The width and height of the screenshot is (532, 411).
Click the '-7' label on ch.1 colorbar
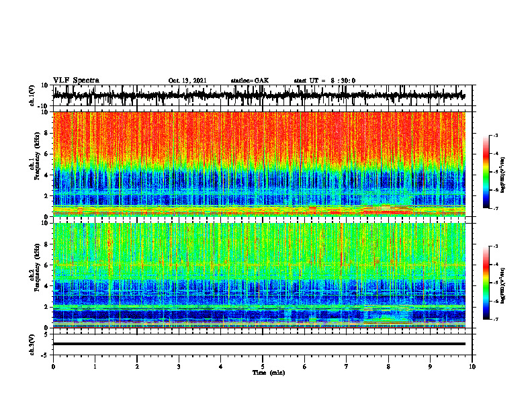pyautogui.click(x=496, y=209)
